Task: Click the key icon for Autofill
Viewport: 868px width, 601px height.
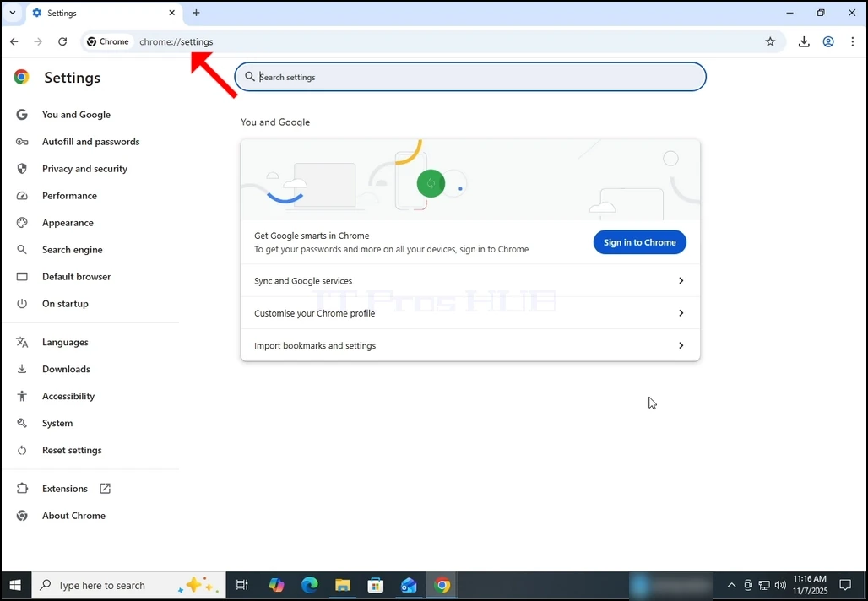Action: tap(22, 142)
